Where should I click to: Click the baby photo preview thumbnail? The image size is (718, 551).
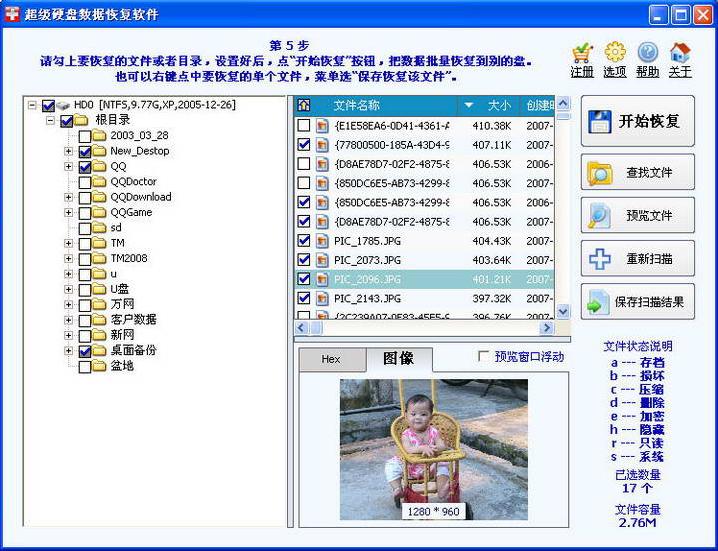pos(433,448)
